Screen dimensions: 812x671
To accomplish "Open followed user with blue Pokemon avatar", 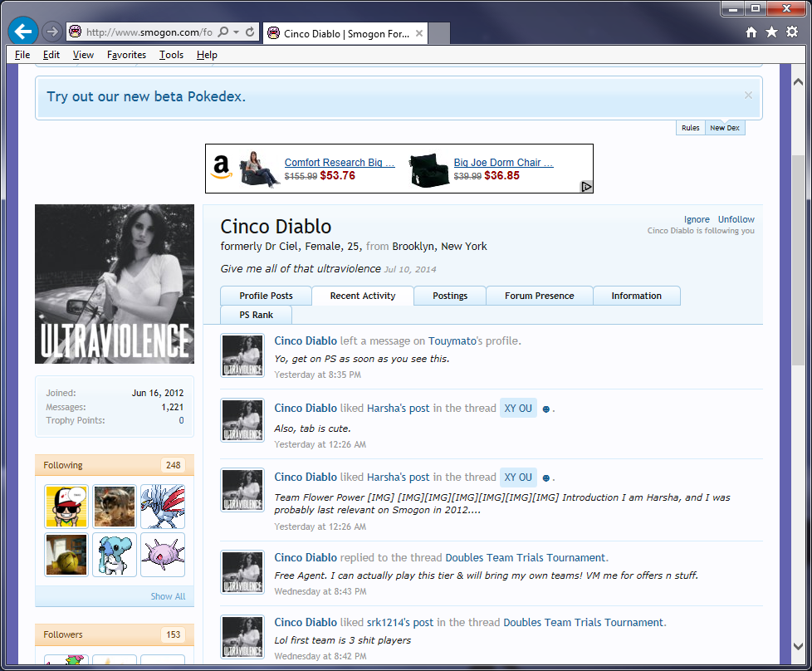I will pos(115,555).
